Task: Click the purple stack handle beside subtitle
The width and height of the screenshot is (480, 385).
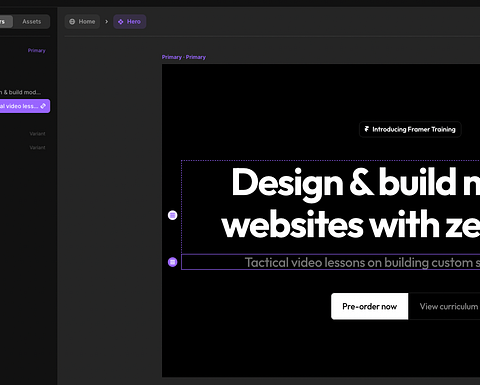Action: pos(172,262)
